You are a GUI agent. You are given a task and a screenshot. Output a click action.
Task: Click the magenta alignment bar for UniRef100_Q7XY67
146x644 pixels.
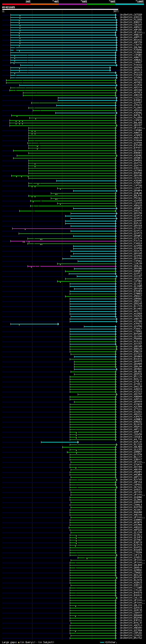point(64,228)
